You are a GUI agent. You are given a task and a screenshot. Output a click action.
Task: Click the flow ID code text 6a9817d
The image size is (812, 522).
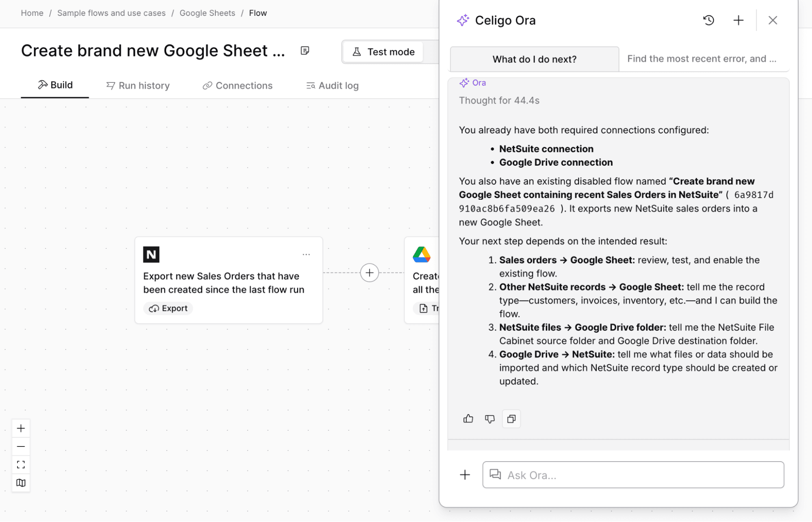754,195
